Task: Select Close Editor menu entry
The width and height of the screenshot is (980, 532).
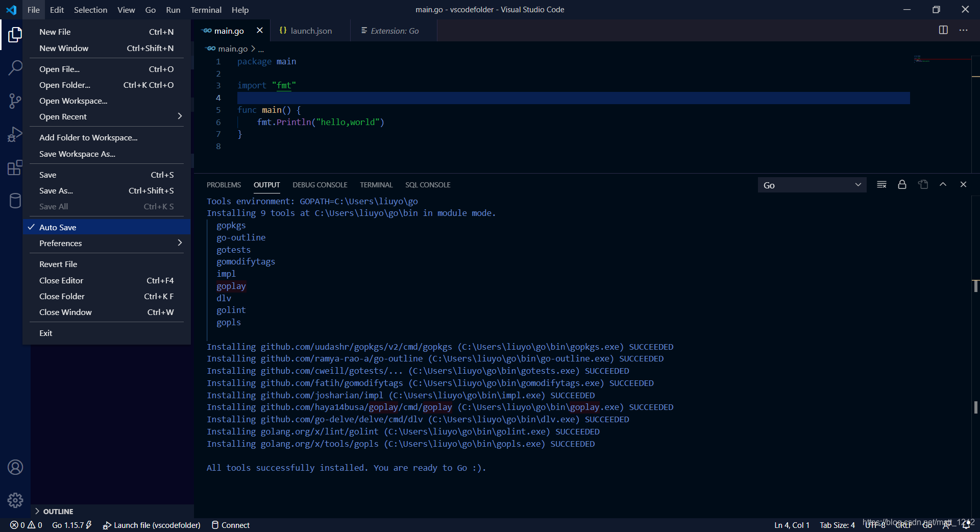Action: click(107, 281)
